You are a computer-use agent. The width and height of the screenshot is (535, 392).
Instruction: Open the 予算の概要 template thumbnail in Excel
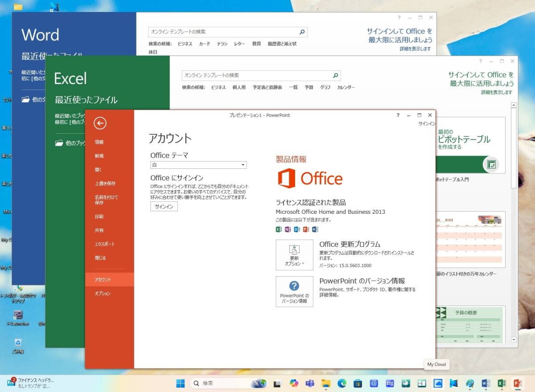coord(470,324)
